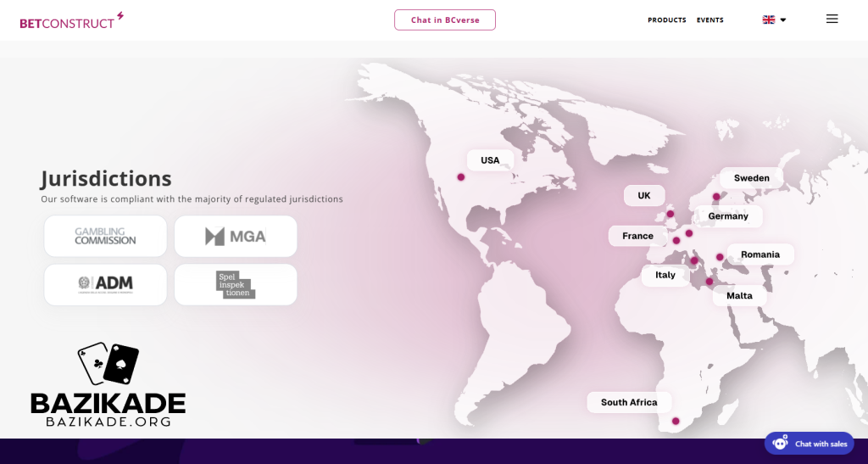Open the hamburger menu icon

point(832,19)
